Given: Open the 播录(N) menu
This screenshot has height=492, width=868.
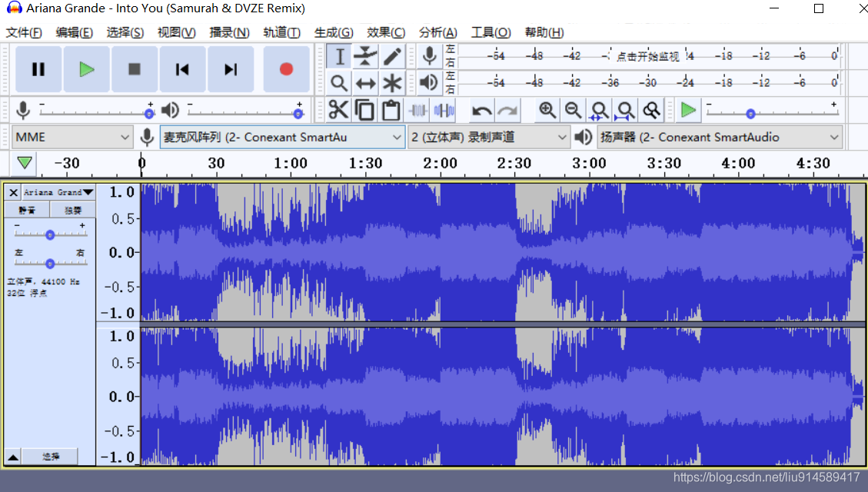Looking at the screenshot, I should coord(229,32).
